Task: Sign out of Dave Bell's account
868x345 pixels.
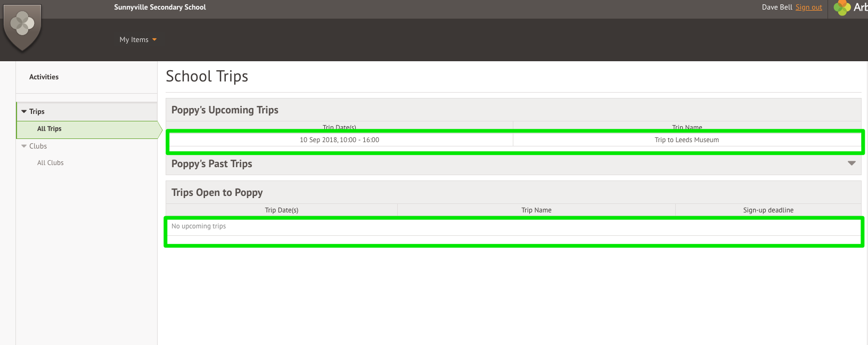Action: coord(808,7)
